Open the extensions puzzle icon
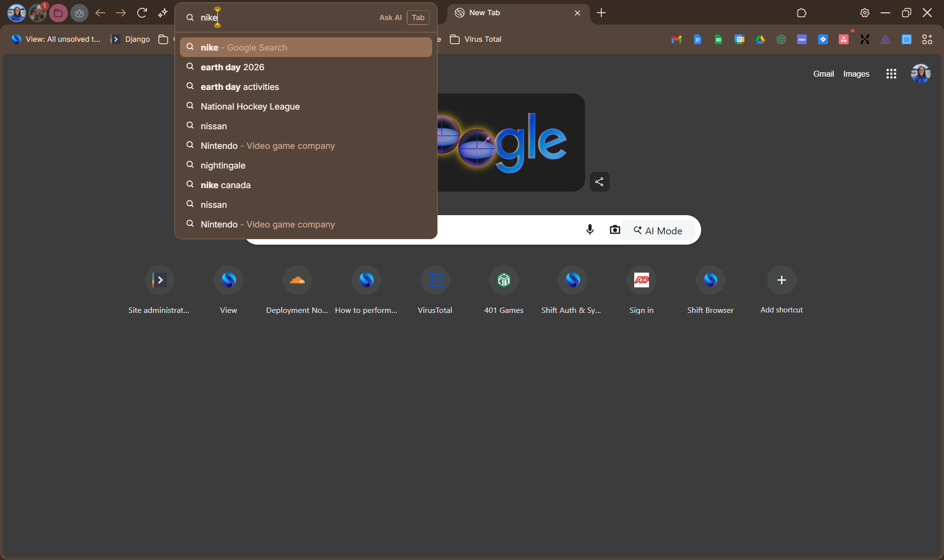This screenshot has height=560, width=944. 802,13
